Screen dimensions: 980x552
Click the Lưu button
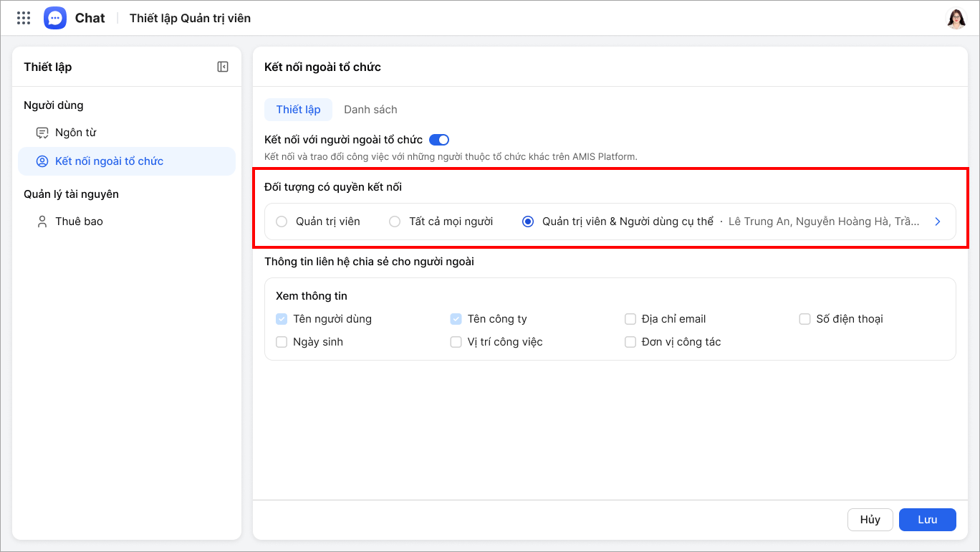point(927,520)
